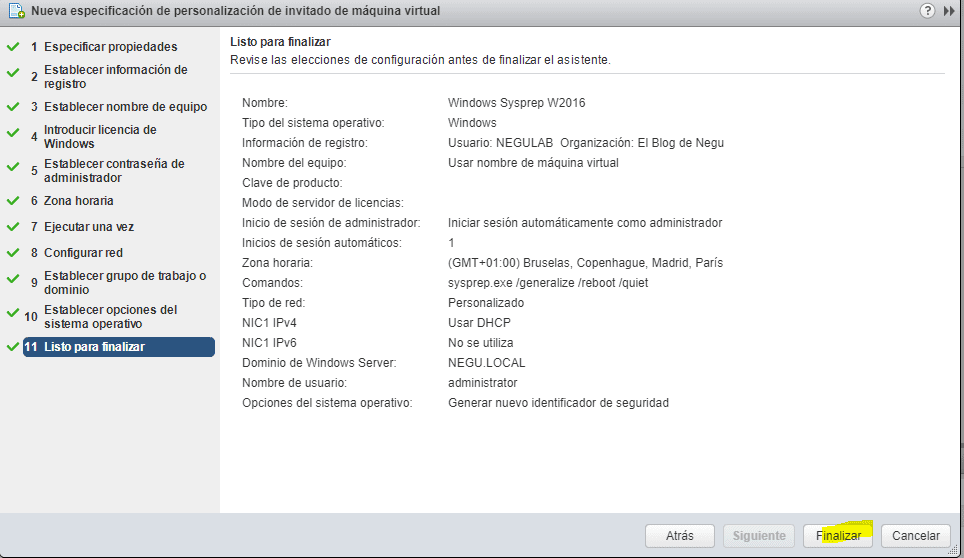Go to step 9 grupo de trabajo o dominio
Viewport: 964px width, 558px height.
tap(125, 283)
